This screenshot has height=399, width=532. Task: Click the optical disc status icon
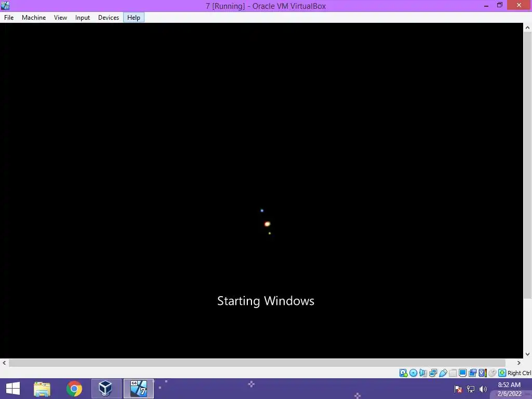tap(413, 373)
